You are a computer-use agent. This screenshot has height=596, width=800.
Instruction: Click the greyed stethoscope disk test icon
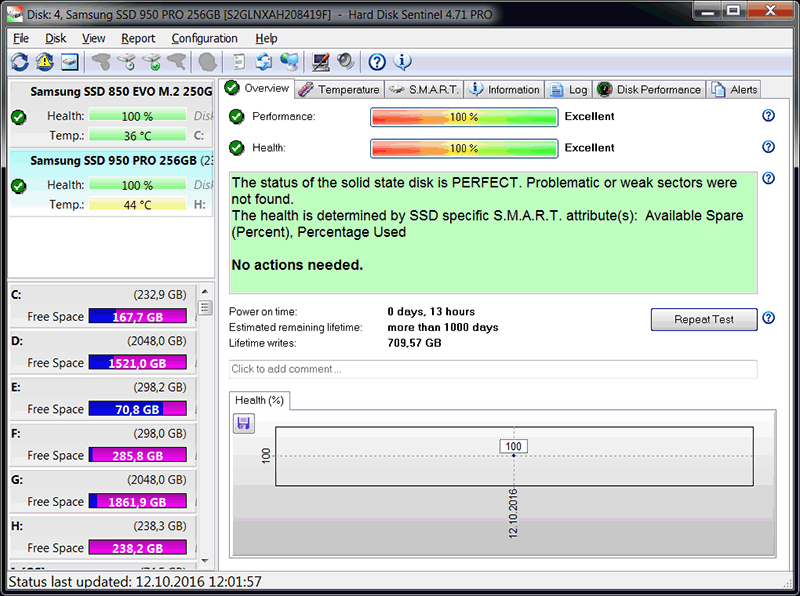(x=101, y=62)
